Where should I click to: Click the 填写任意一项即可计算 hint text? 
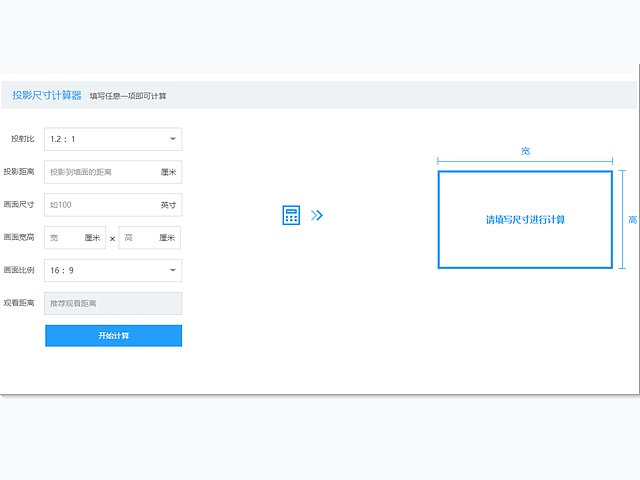(x=128, y=96)
